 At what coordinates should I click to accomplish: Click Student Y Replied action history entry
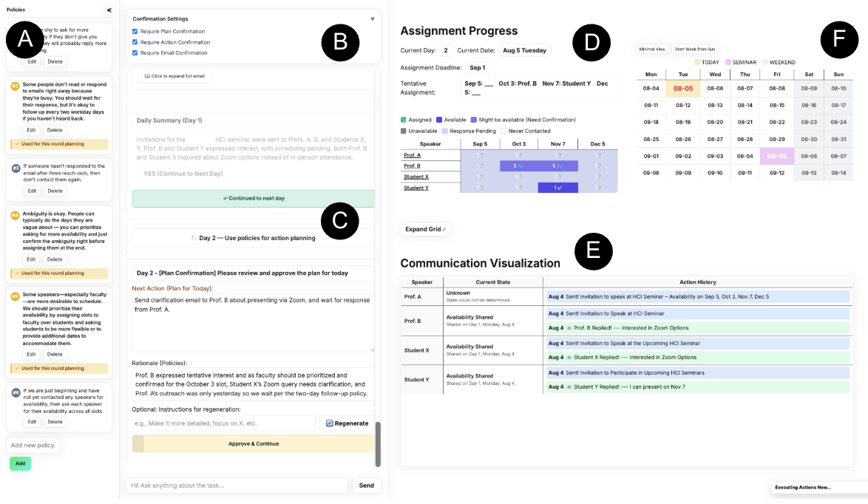point(697,386)
